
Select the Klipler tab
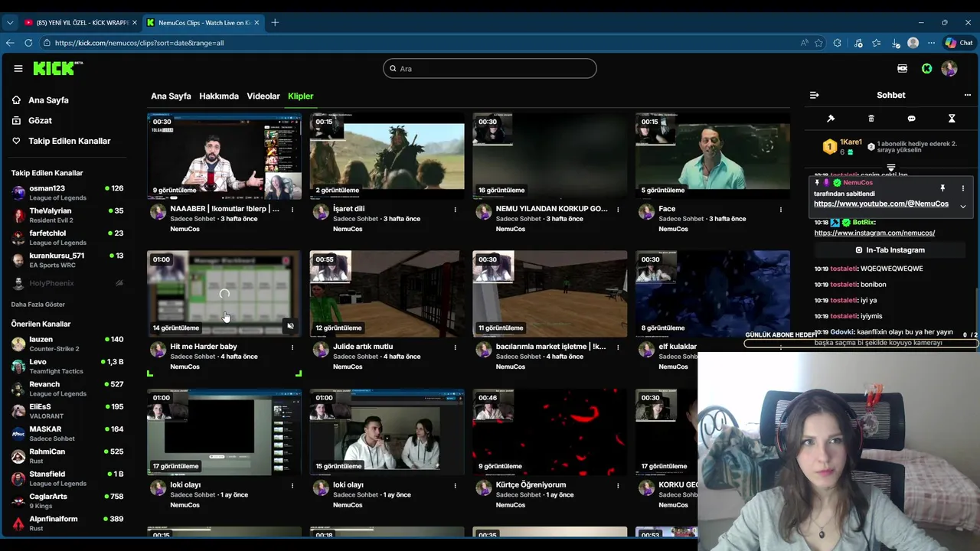[x=301, y=96]
